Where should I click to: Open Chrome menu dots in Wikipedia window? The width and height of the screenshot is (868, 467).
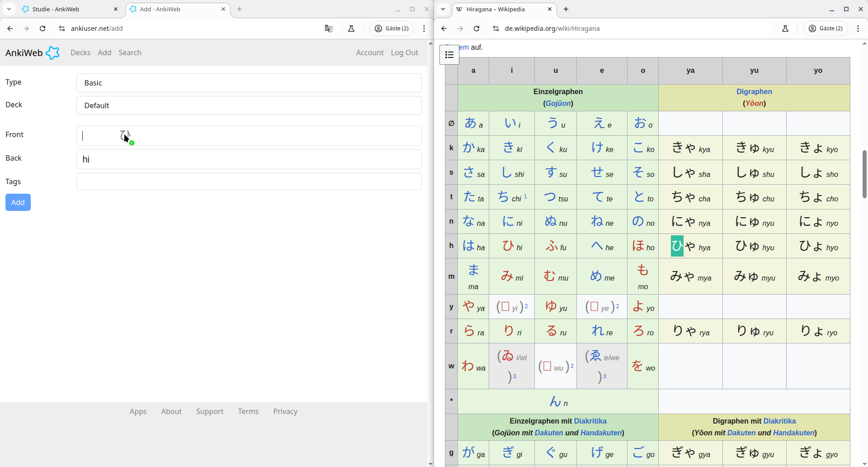pos(858,29)
